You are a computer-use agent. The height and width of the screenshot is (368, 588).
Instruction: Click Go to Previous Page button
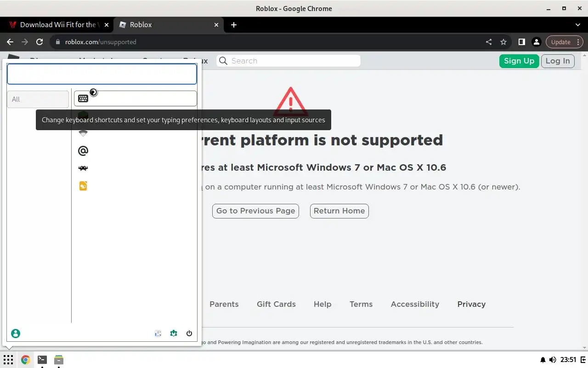click(x=255, y=211)
